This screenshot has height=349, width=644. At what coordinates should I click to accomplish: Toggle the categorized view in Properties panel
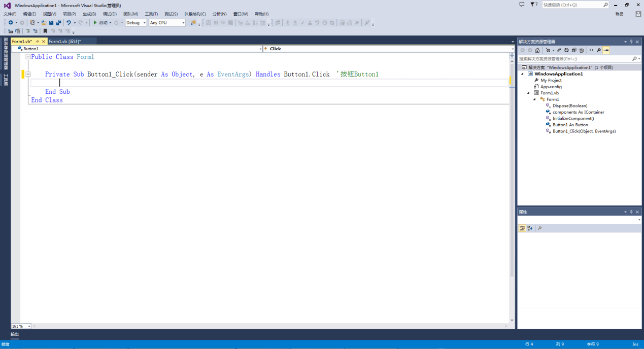coord(522,228)
